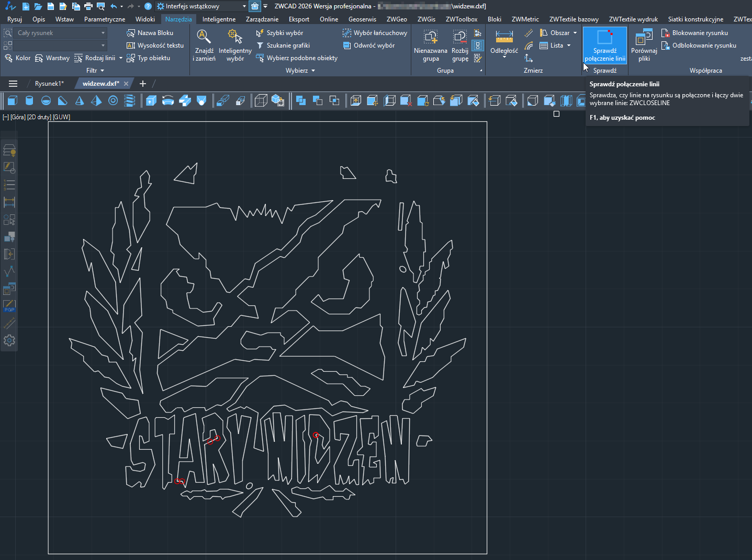Expand the Filtr panel options
The height and width of the screenshot is (560, 752).
coord(102,71)
